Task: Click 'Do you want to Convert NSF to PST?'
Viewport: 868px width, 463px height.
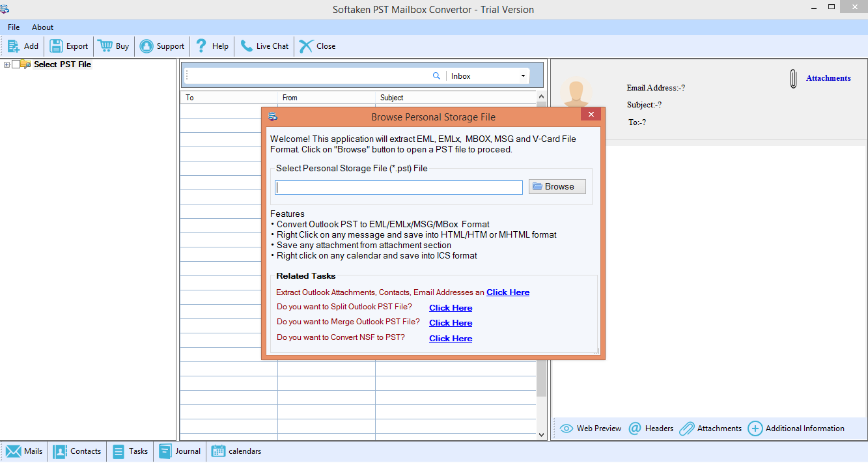Action: 341,337
